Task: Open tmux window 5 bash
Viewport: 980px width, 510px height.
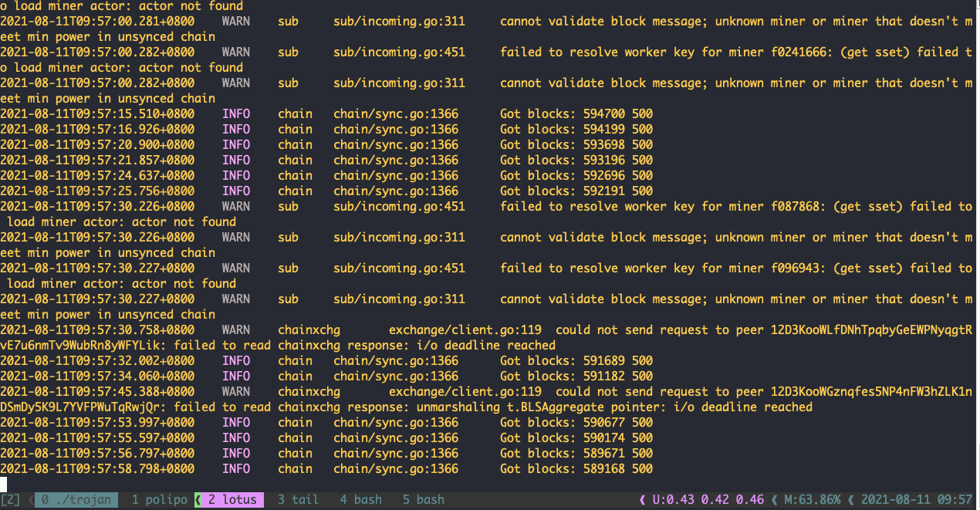Action: [423, 499]
